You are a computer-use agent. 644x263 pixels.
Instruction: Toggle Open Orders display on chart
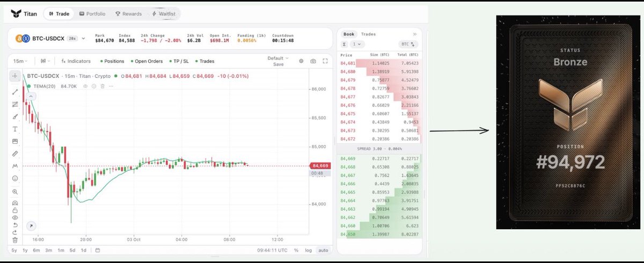[x=146, y=61]
